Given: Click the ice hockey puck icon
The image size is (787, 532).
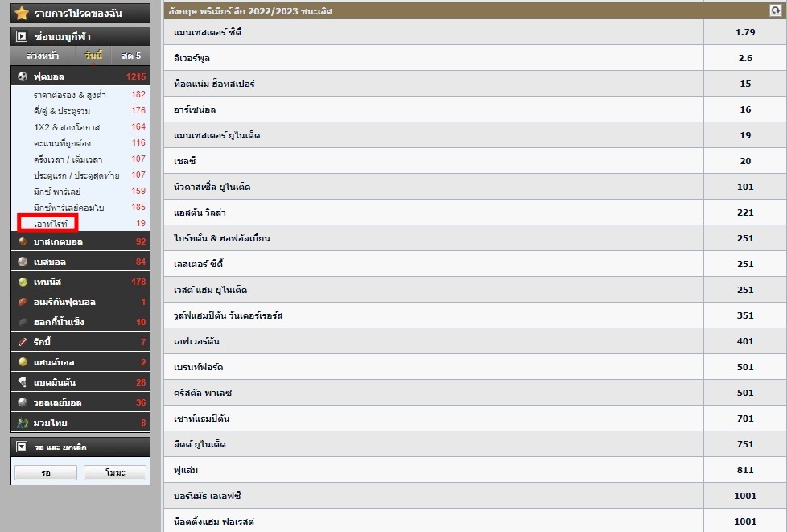Looking at the screenshot, I should 23,323.
